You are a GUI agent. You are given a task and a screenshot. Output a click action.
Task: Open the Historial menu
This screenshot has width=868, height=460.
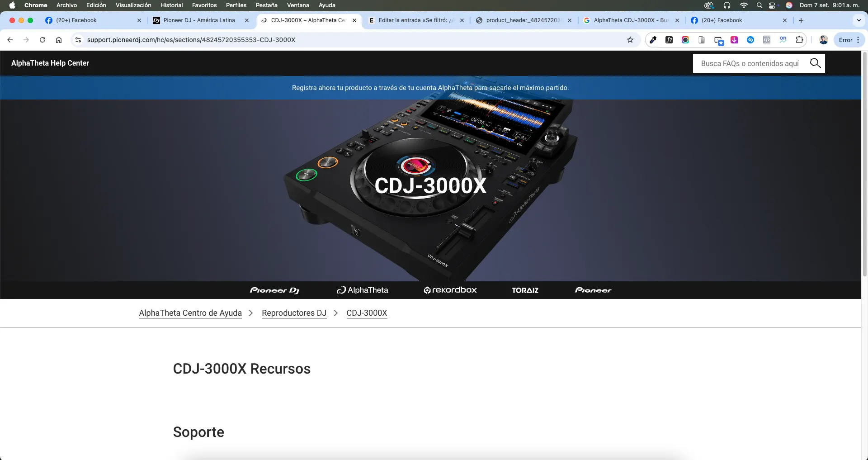click(171, 5)
